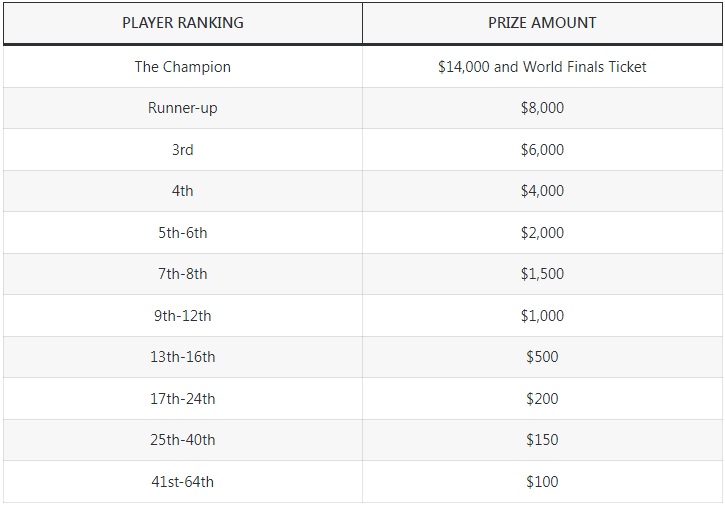This screenshot has height=505, width=725.
Task: Select the 5th-6th ranking cell
Action: coord(183,233)
